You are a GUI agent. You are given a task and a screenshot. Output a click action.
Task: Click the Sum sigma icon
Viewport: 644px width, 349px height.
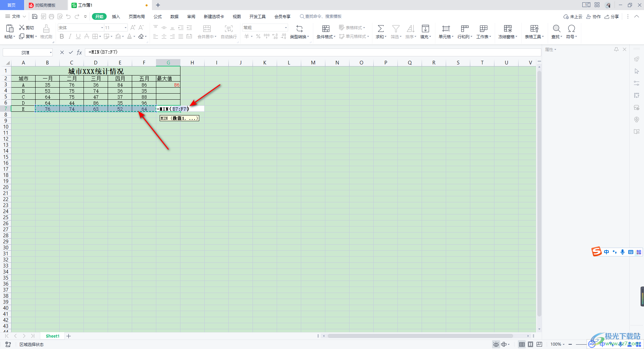(381, 29)
